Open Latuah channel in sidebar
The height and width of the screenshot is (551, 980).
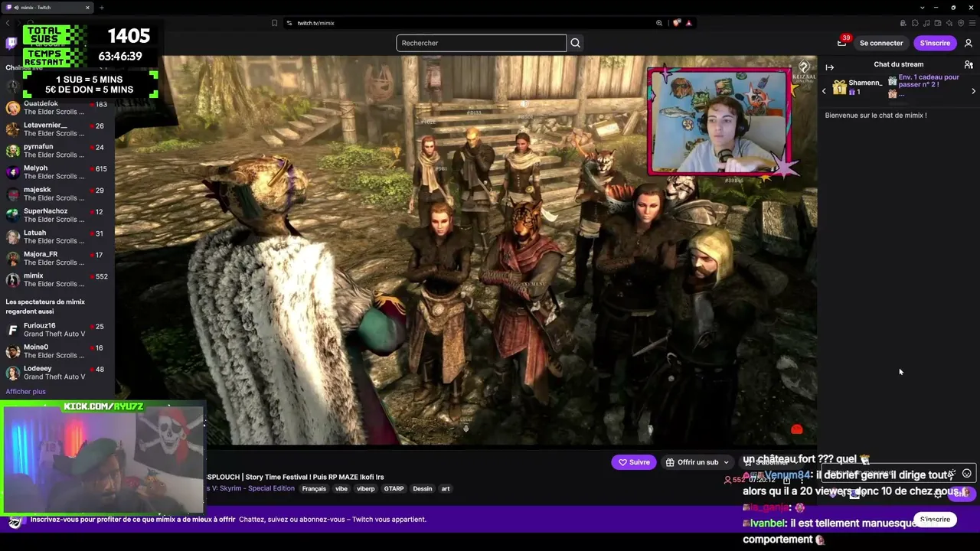[x=57, y=236]
